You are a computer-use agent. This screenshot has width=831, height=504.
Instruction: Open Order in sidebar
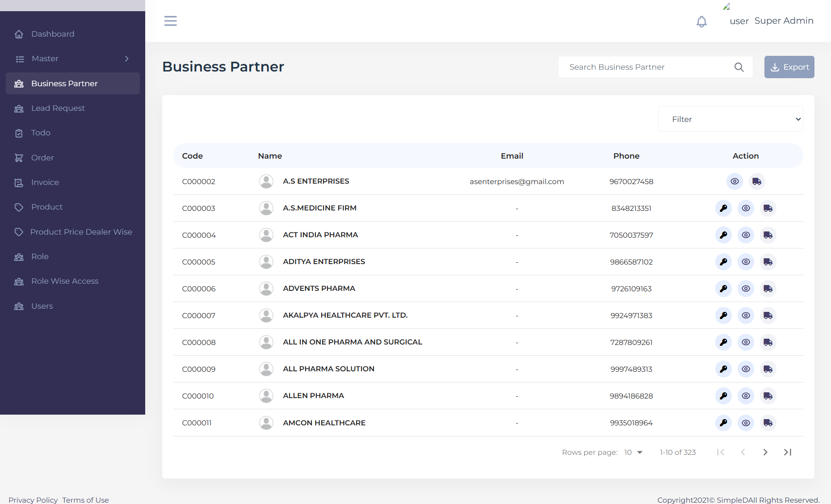coord(72,158)
